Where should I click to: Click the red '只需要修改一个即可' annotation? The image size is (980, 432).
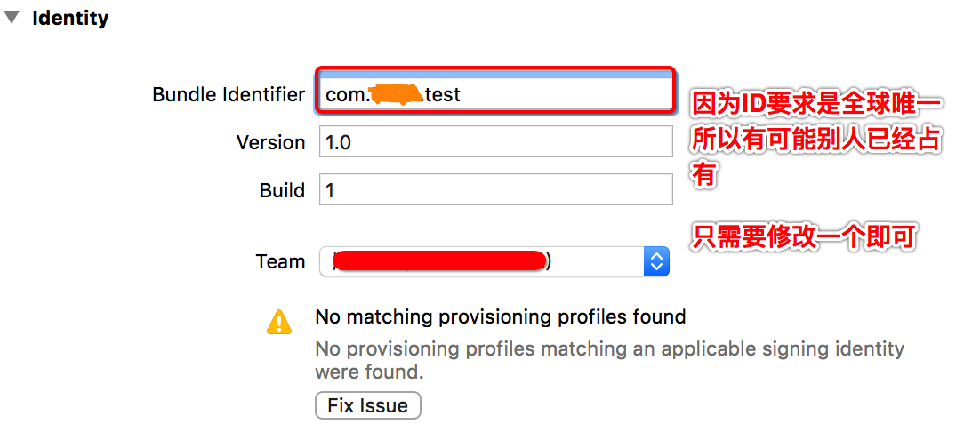coord(804,237)
